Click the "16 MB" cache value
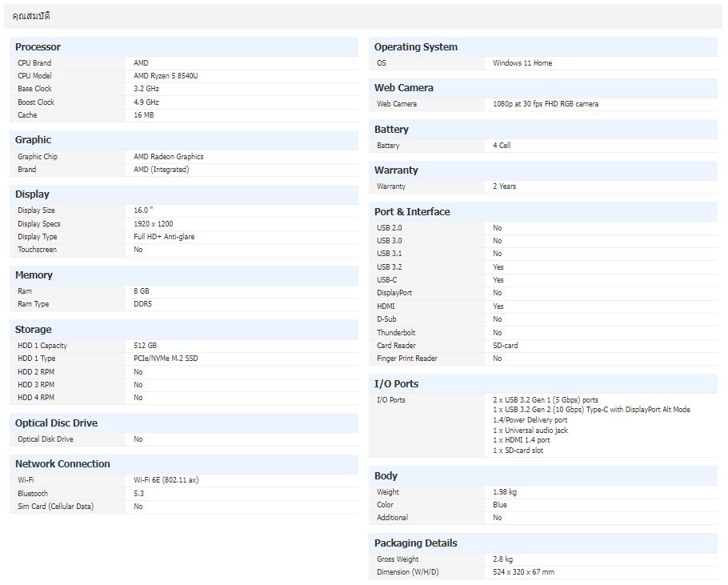 coord(143,115)
